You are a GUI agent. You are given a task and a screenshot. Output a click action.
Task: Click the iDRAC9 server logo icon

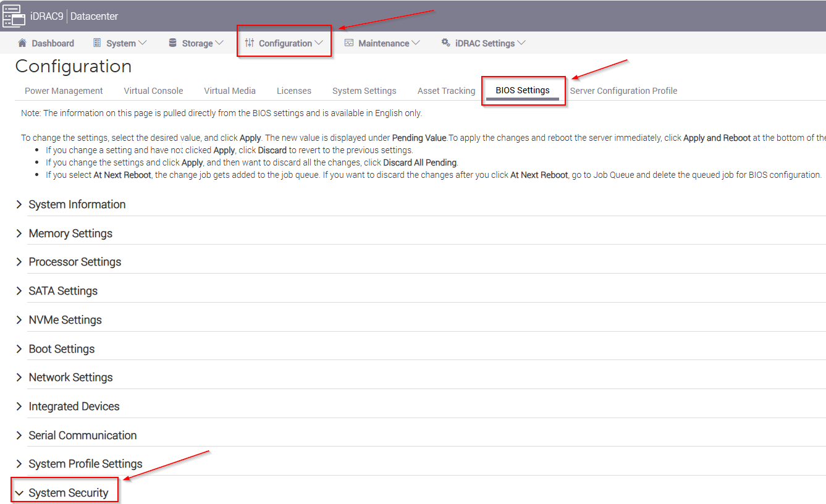coord(14,16)
